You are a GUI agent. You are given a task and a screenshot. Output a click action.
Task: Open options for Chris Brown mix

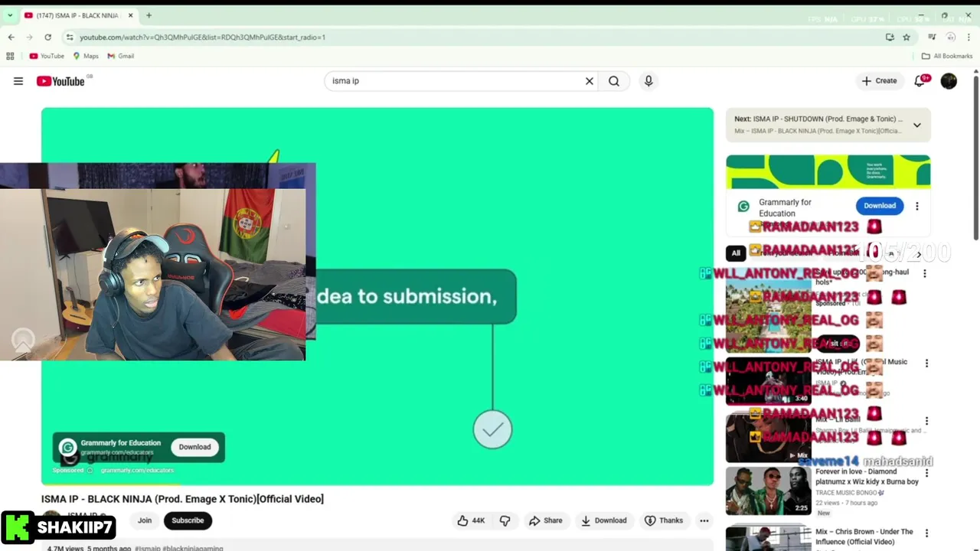tap(926, 534)
